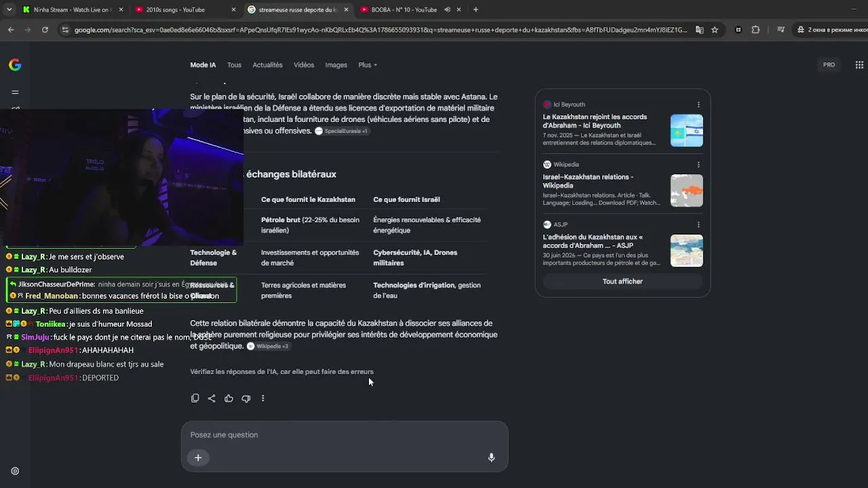
Task: Reload the Google search page
Action: click(45, 30)
